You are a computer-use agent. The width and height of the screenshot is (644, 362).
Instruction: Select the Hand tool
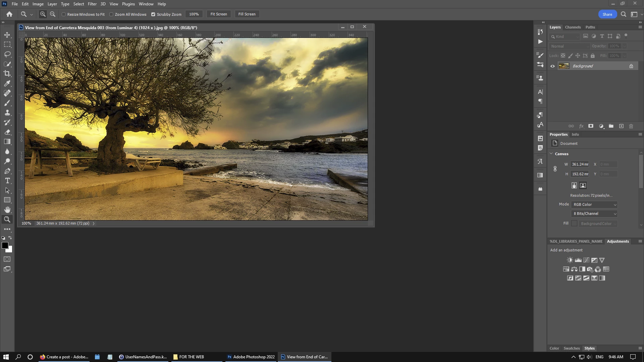pyautogui.click(x=7, y=210)
